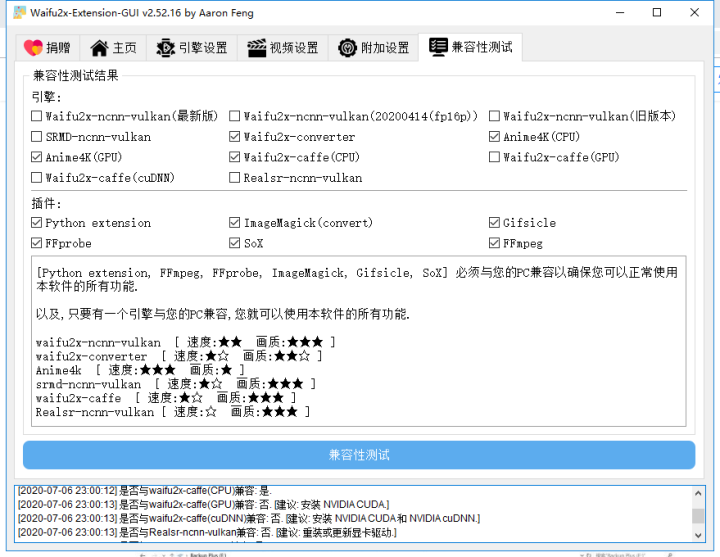Toggle the FFprobe checkbox

click(36, 243)
